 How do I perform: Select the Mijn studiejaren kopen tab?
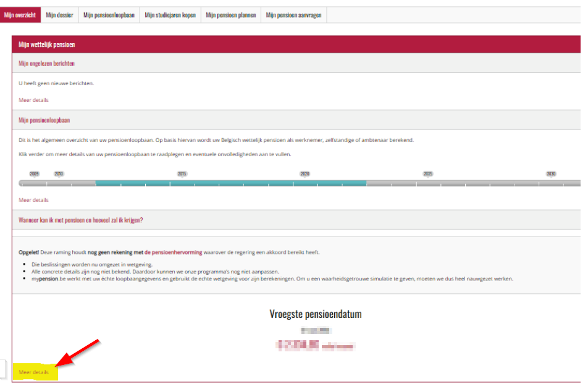pyautogui.click(x=170, y=15)
